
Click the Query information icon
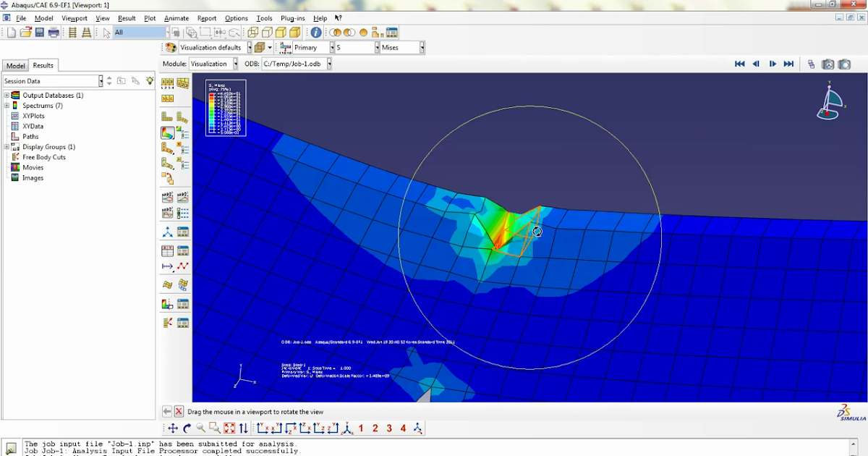316,33
